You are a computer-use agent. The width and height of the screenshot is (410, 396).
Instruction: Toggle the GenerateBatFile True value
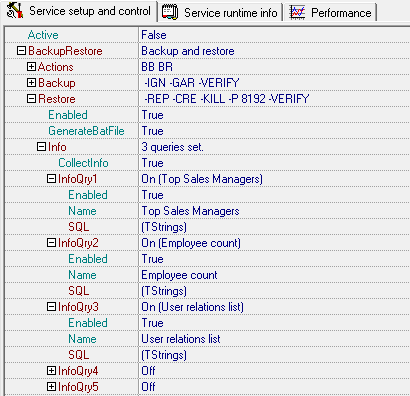tap(274, 131)
